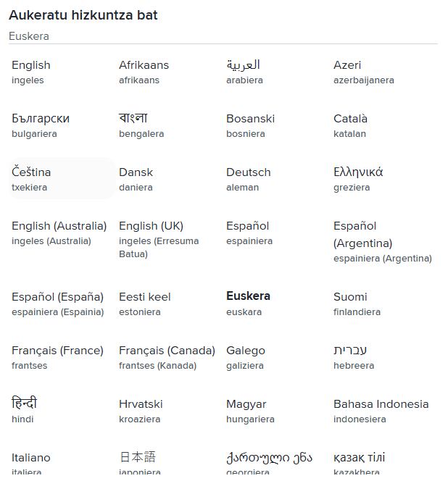Choose Afrikaans from the language list
The height and width of the screenshot is (481, 448).
coord(144,72)
